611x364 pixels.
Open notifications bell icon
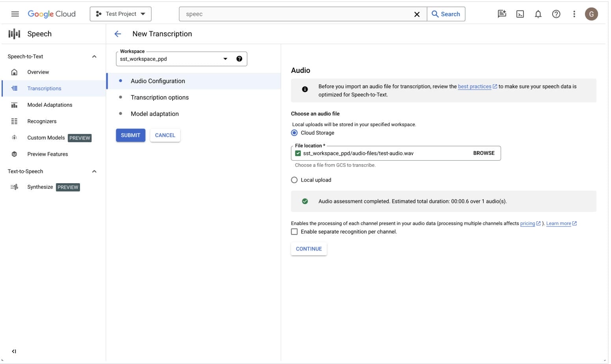[538, 14]
